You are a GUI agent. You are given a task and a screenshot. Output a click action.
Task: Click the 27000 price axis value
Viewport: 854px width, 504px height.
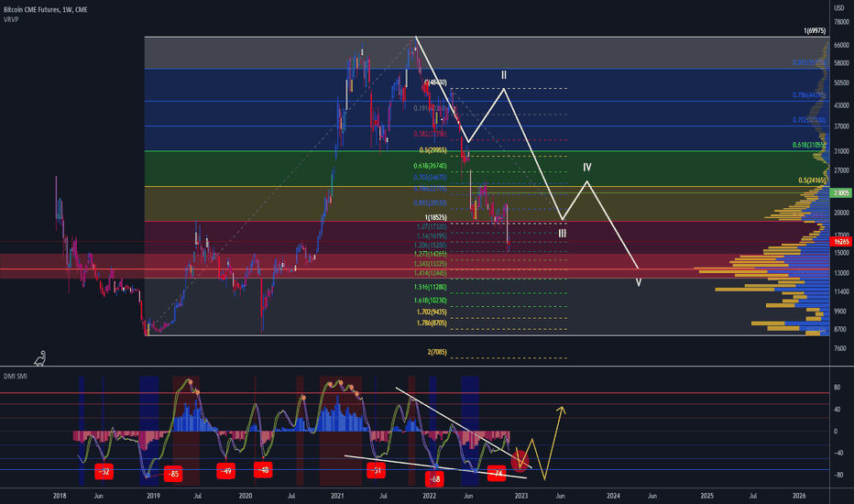[841, 170]
